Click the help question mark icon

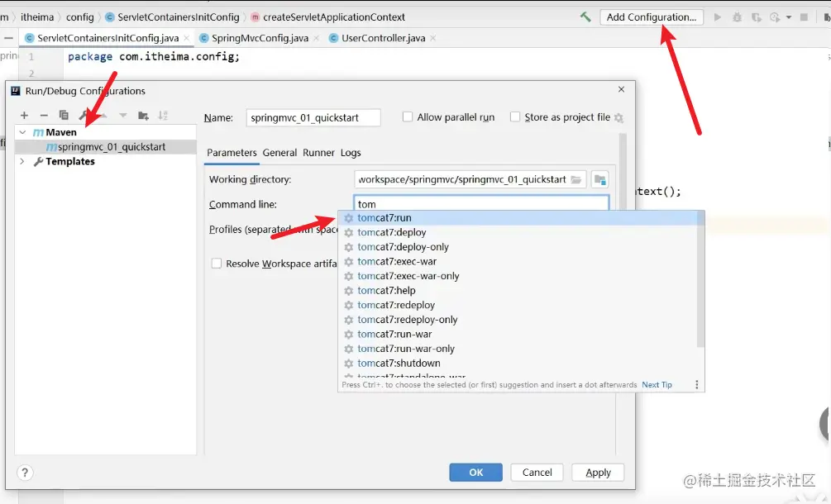tap(25, 473)
